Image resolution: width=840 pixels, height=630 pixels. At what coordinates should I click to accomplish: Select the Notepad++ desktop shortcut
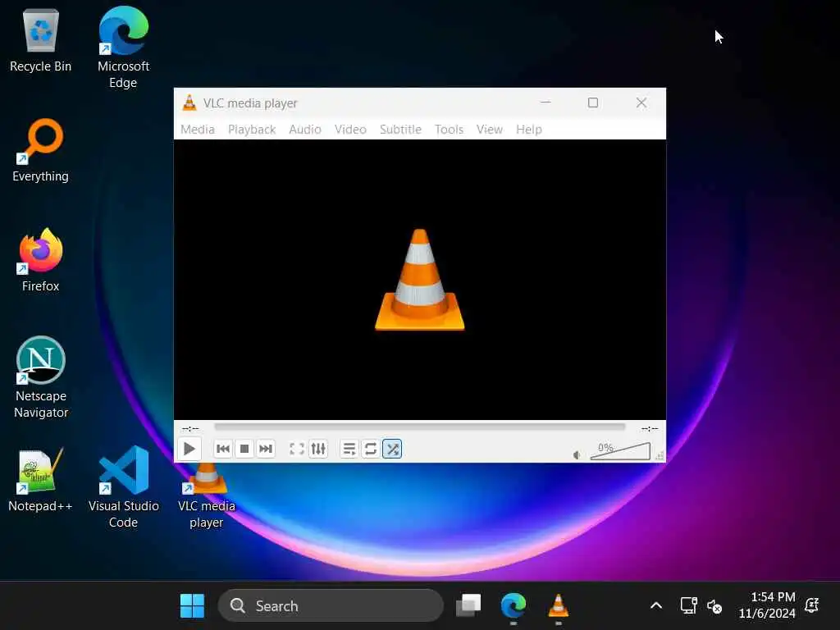pos(41,480)
